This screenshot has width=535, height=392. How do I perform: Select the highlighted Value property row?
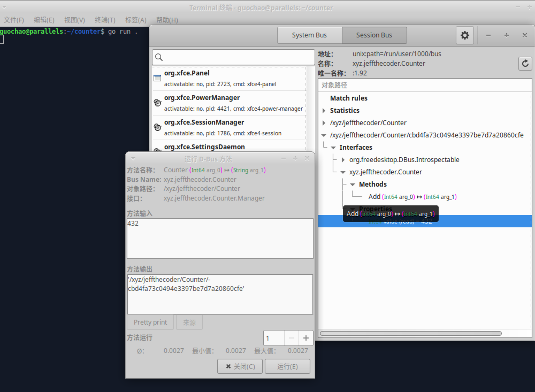425,221
